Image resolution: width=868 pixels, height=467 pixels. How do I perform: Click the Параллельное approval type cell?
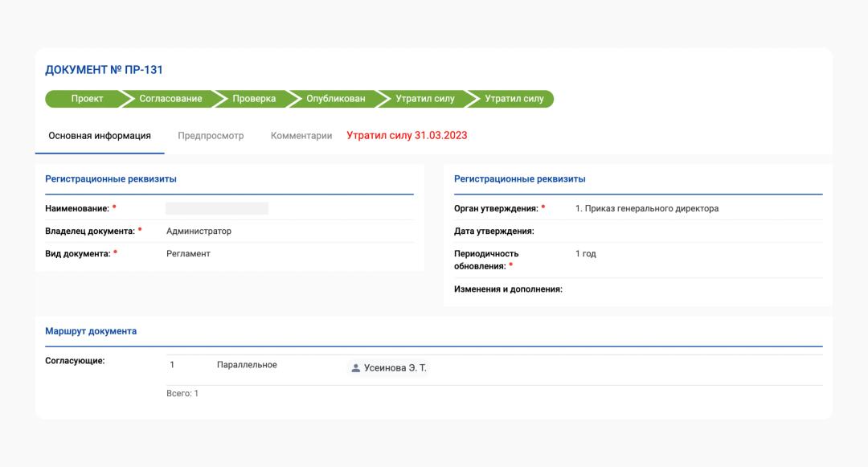tap(247, 365)
